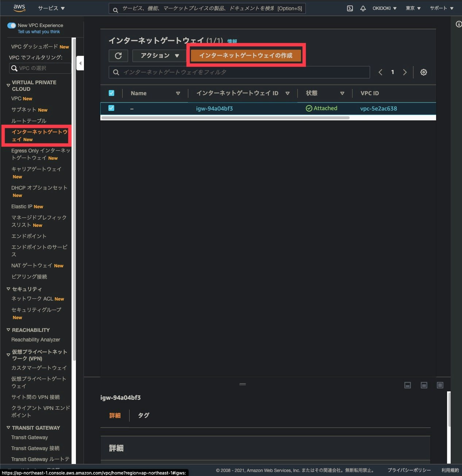This screenshot has height=476, width=462.
Task: Open the notifications bell icon
Action: click(x=363, y=8)
